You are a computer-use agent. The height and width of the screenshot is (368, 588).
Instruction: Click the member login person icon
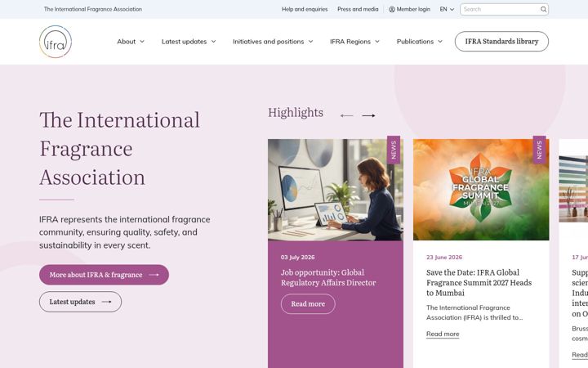pyautogui.click(x=392, y=9)
